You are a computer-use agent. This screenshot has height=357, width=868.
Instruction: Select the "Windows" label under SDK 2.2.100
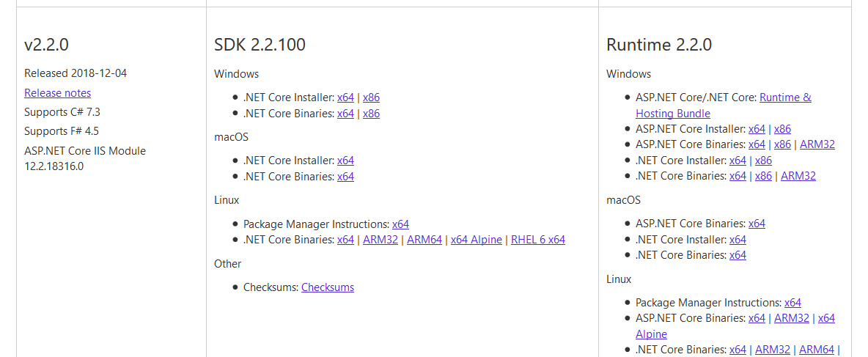236,73
